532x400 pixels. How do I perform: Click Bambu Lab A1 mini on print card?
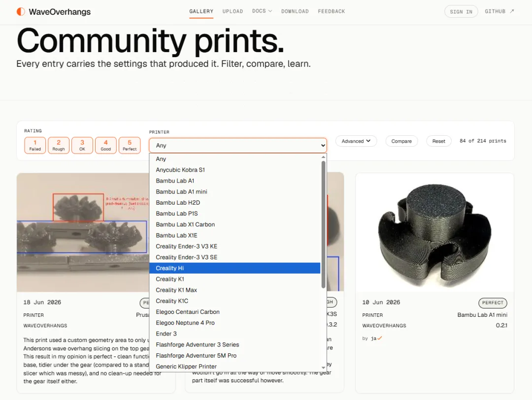pyautogui.click(x=482, y=315)
